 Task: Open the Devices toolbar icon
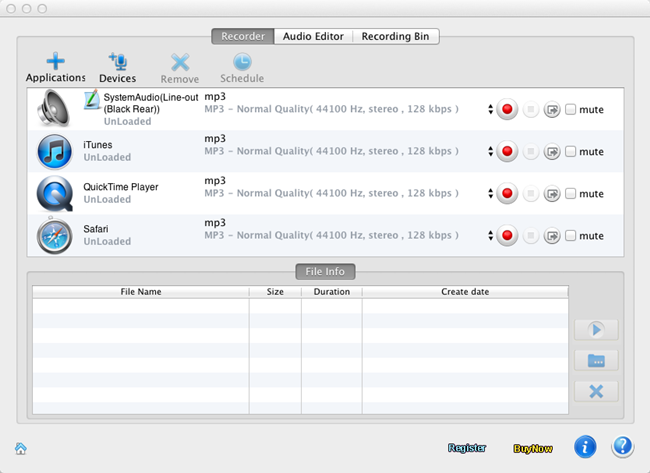[117, 62]
